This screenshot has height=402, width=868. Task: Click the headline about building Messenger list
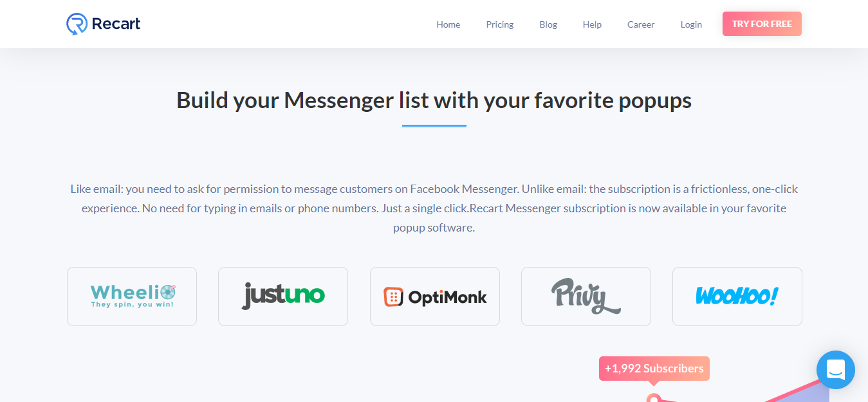point(434,100)
